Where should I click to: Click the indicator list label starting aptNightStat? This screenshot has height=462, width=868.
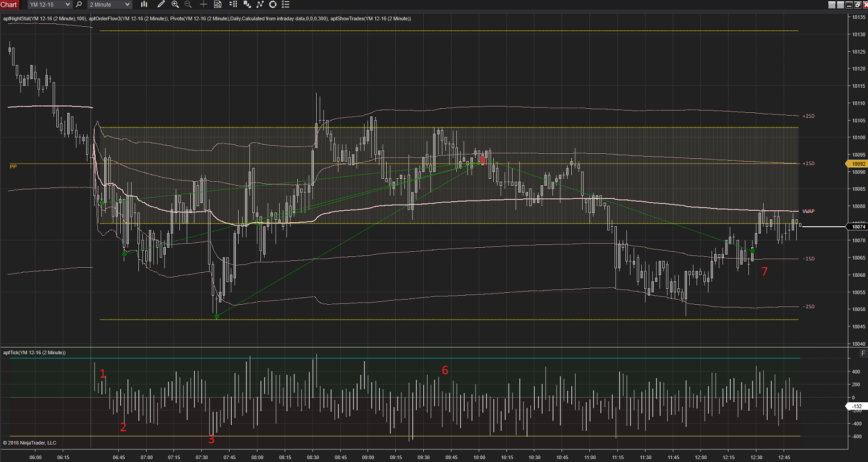(x=207, y=19)
